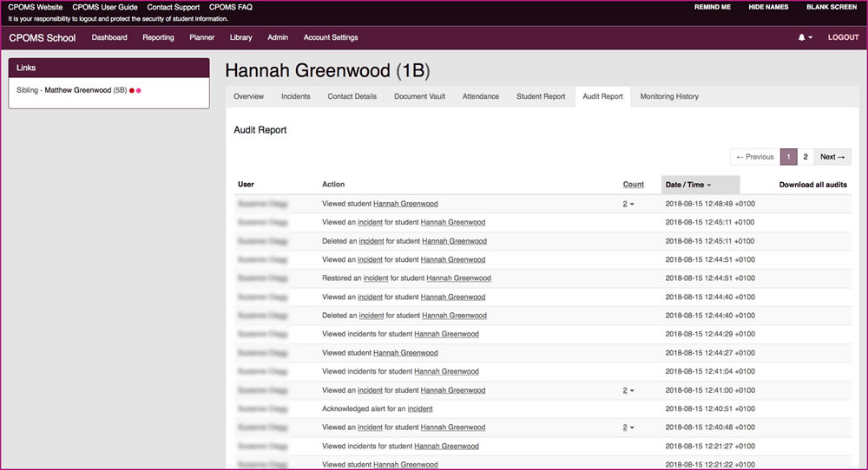Open the CPOMS Website link
The height and width of the screenshot is (470, 868).
tap(36, 7)
